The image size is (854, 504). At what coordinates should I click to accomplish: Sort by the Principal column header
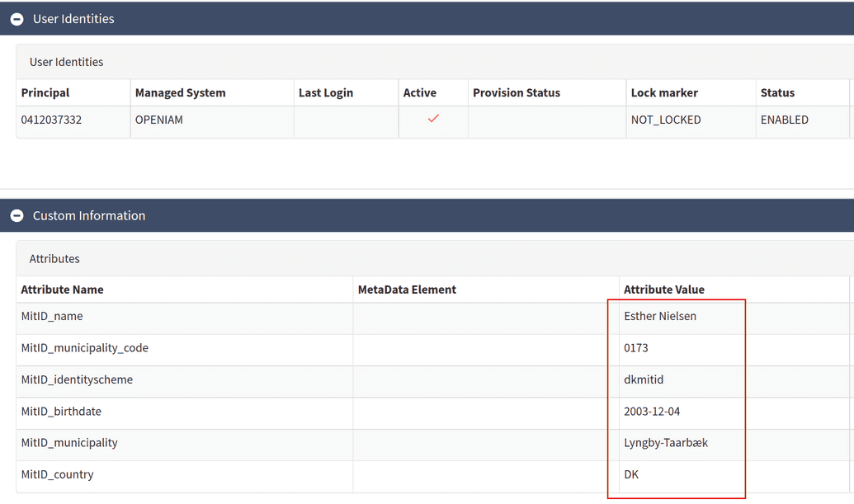[x=45, y=93]
